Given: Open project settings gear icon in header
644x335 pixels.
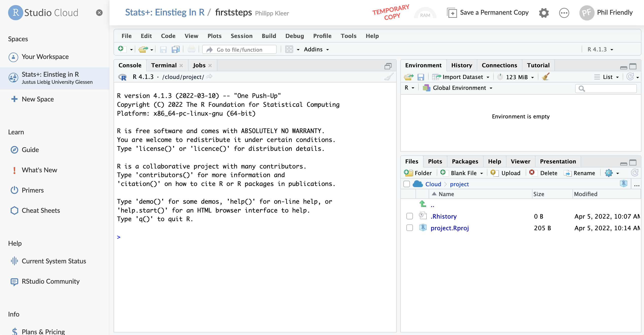Looking at the screenshot, I should point(544,13).
